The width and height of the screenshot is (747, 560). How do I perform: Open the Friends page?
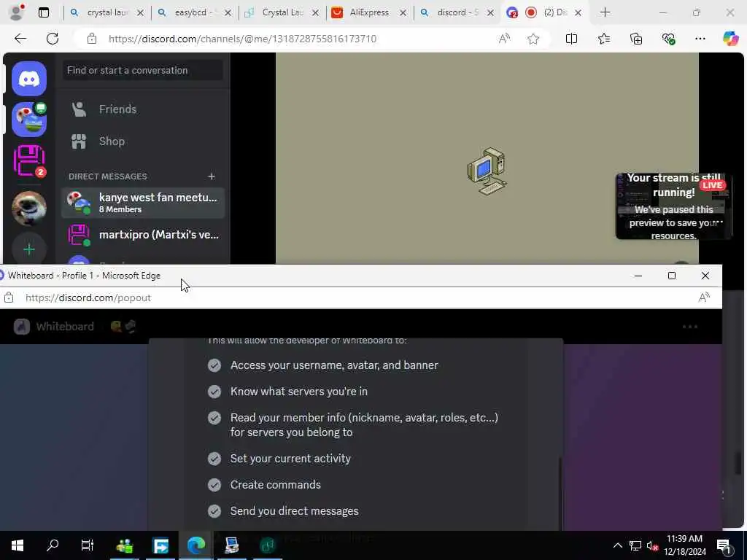tap(143, 109)
